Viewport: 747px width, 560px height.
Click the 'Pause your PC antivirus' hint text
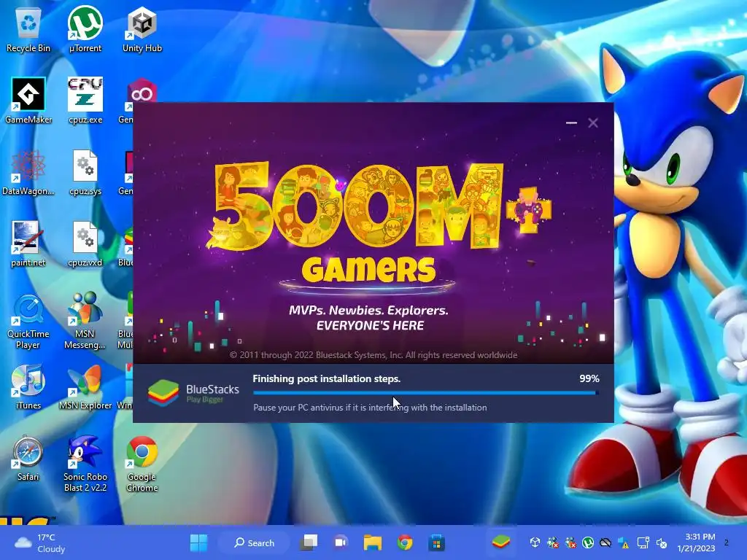point(370,408)
